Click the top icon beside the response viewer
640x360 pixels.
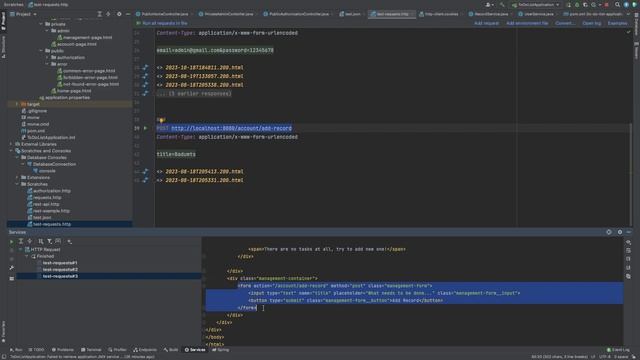click(x=629, y=242)
